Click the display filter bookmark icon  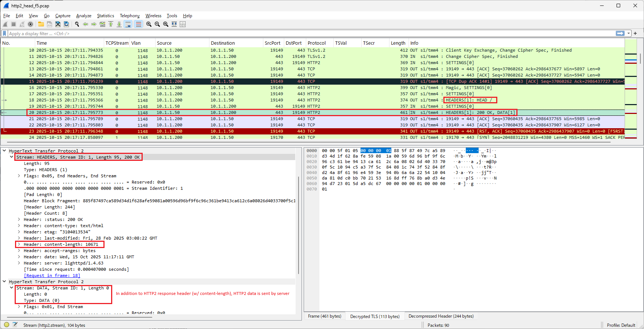click(x=4, y=33)
